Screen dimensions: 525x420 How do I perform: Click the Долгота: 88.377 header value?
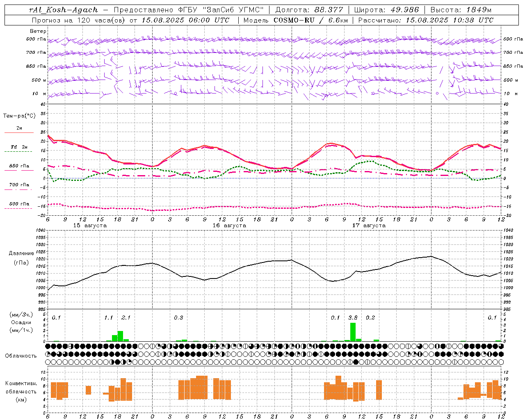pos(309,10)
